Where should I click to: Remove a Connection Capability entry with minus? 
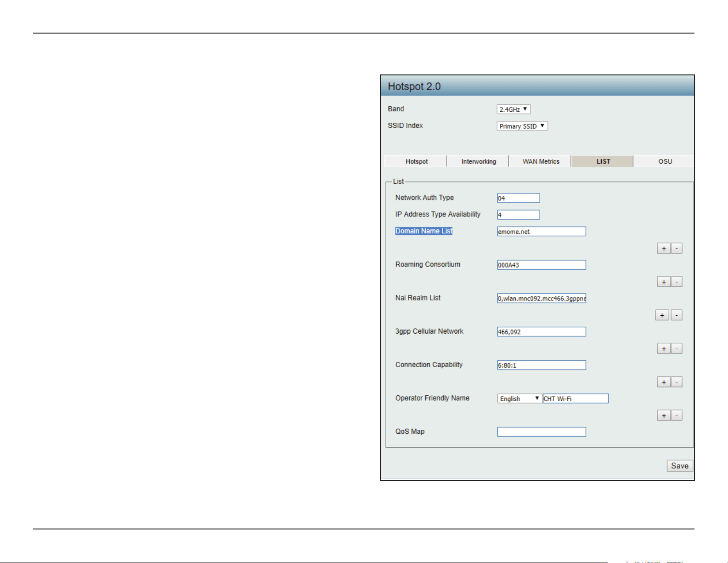(677, 382)
